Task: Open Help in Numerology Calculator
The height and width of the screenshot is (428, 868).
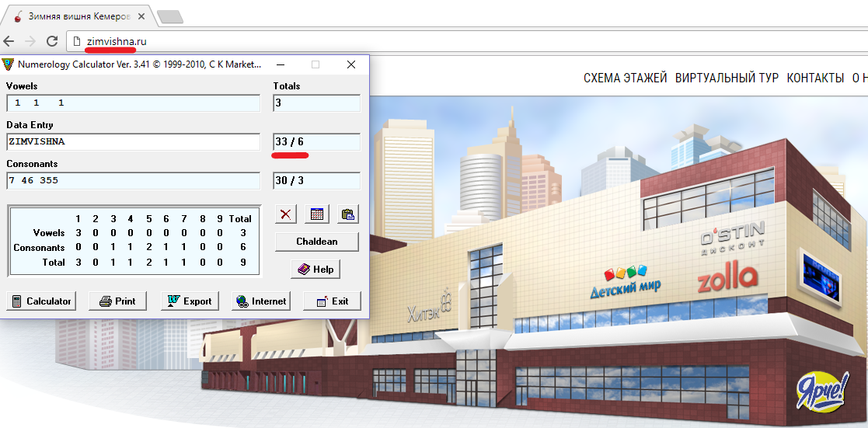Action: coord(315,270)
